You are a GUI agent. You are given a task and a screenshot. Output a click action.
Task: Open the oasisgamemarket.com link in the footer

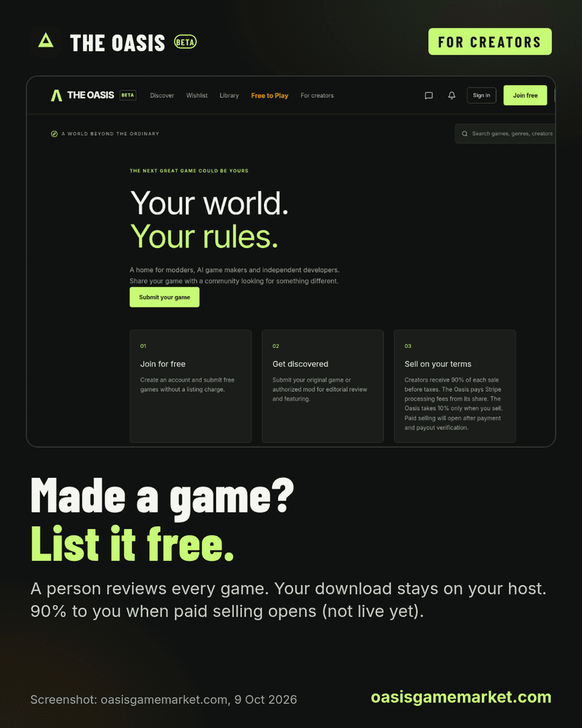[461, 697]
